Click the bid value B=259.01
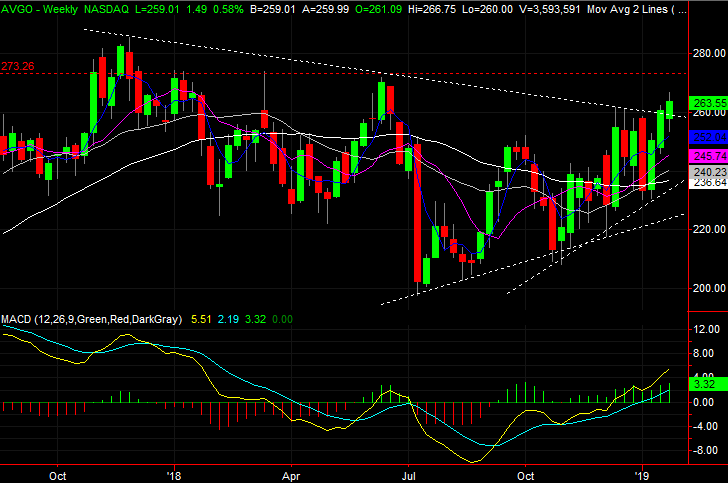 point(273,9)
